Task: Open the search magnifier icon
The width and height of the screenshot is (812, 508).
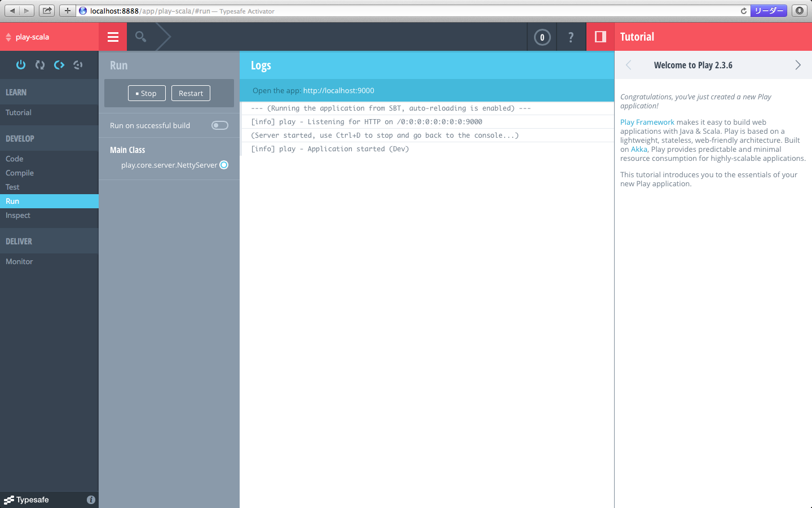Action: pos(141,37)
